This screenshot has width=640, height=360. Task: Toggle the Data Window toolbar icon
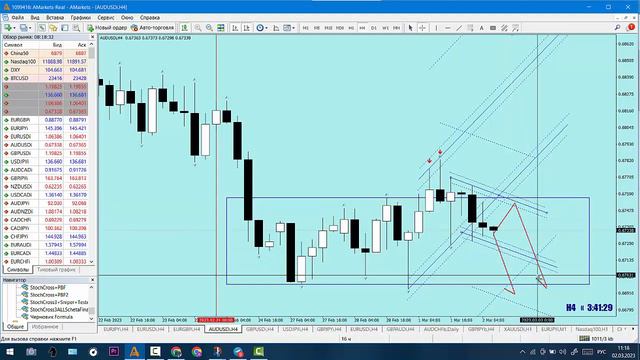[x=53, y=28]
